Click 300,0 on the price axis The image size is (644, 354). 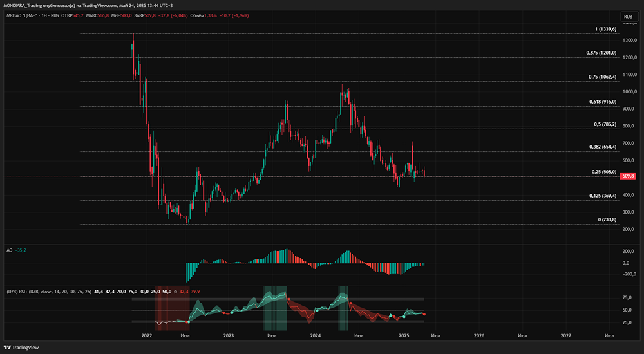(630, 212)
